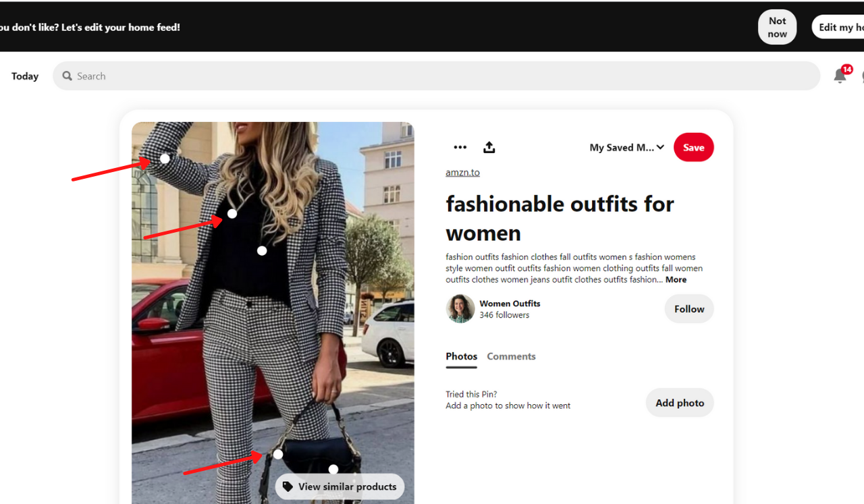Expand pin description with More

[676, 280]
